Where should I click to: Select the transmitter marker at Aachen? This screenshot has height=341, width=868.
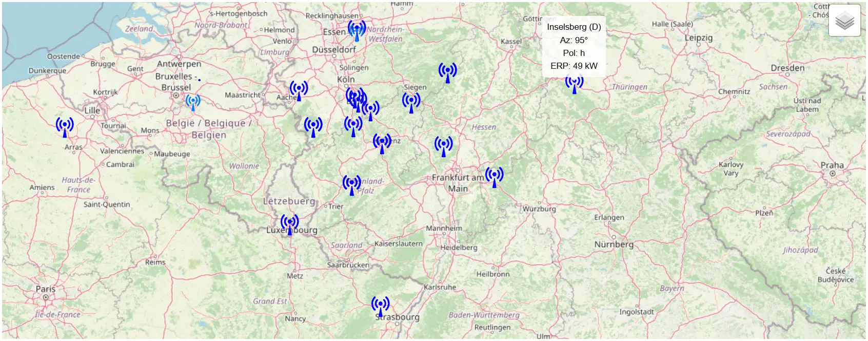point(299,90)
